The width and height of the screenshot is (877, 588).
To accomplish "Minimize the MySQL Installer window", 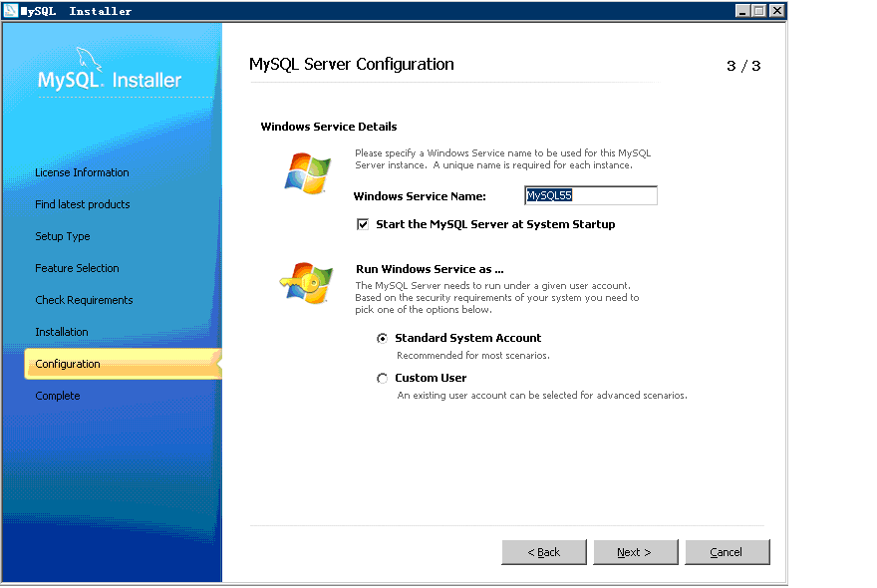I will tap(742, 11).
